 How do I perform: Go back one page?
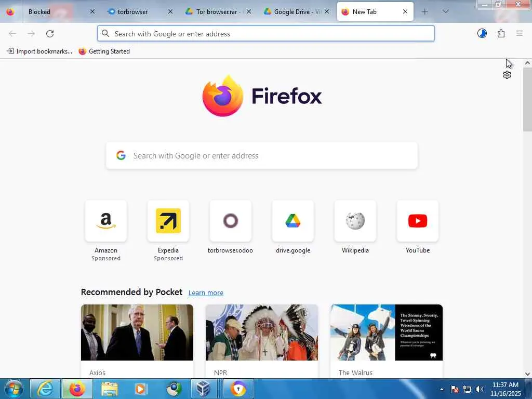[12, 34]
